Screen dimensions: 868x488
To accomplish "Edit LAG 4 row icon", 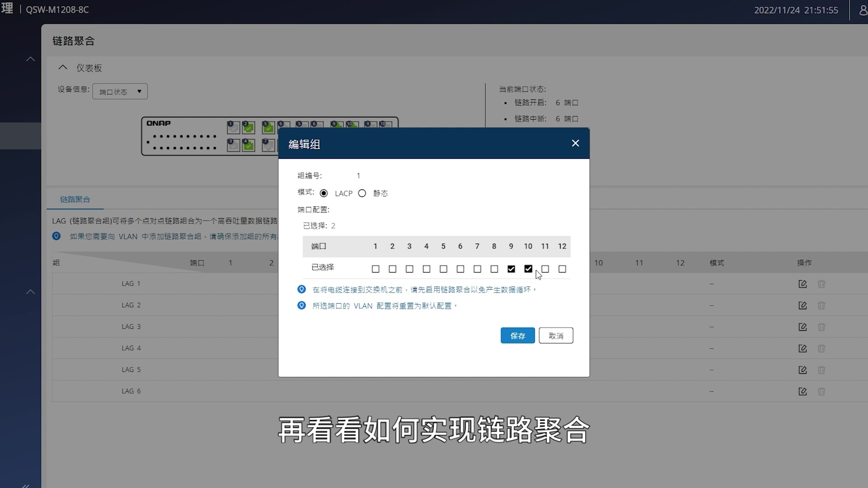I will click(802, 348).
